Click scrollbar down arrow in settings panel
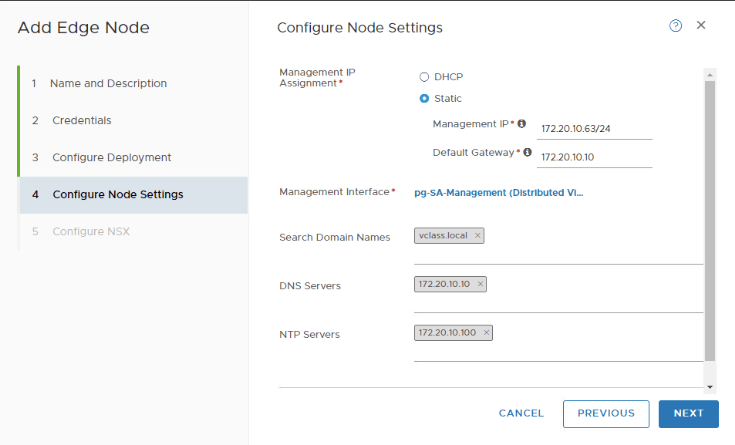The width and height of the screenshot is (735, 445). point(710,386)
